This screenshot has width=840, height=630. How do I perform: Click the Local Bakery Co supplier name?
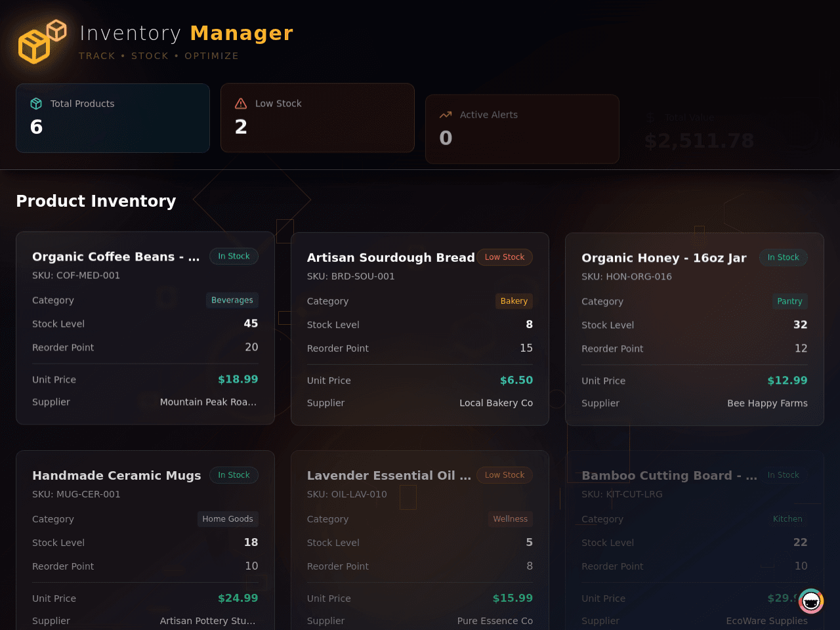click(x=496, y=404)
